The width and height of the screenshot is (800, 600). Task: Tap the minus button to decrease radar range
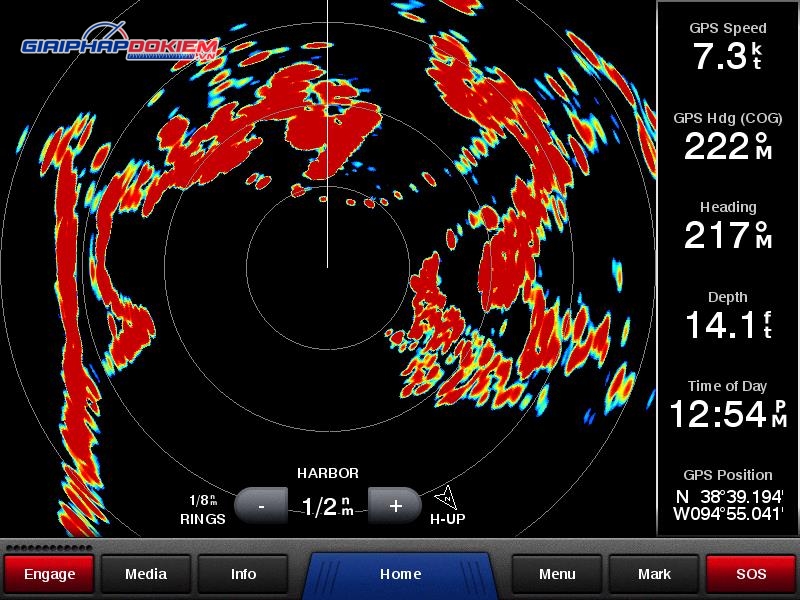click(x=261, y=506)
